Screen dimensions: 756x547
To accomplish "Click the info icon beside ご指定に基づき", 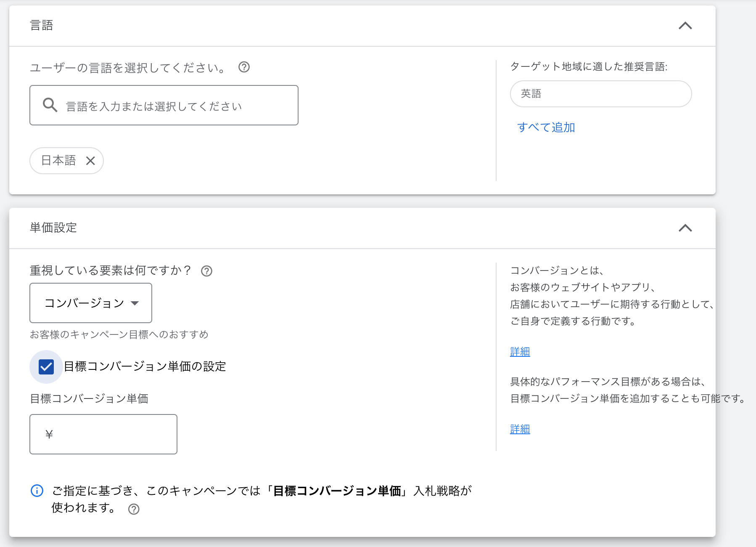I will point(37,491).
